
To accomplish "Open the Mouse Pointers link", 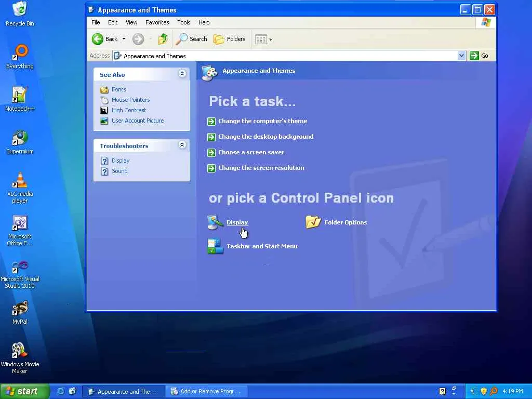I will click(x=130, y=100).
